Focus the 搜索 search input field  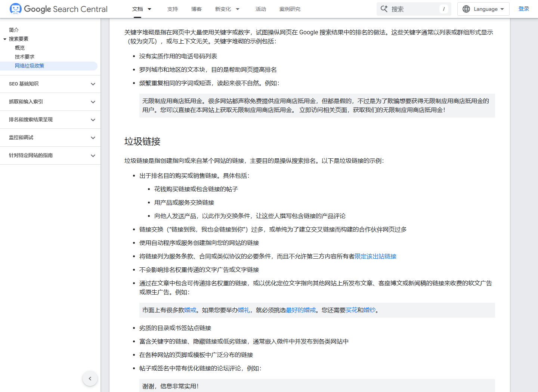pos(414,9)
